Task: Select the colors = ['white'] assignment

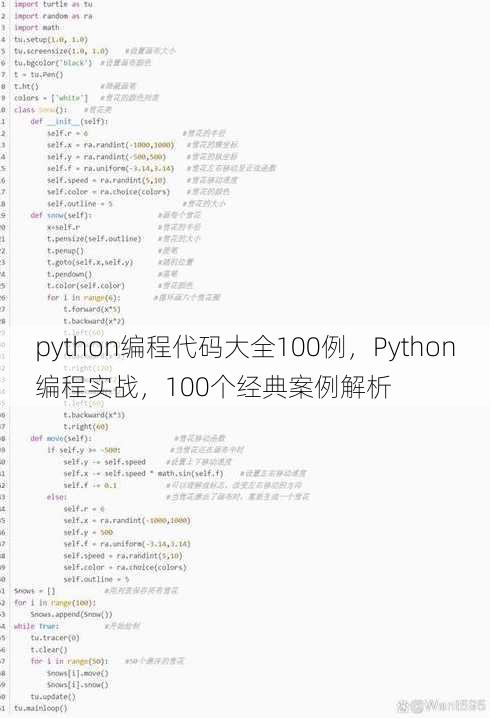Action: tap(51, 98)
